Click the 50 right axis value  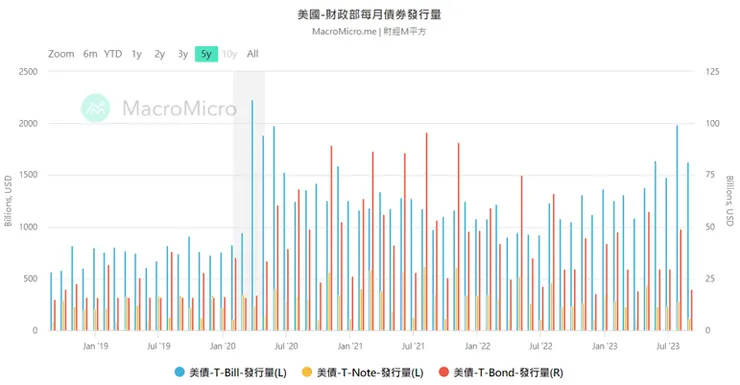click(710, 227)
